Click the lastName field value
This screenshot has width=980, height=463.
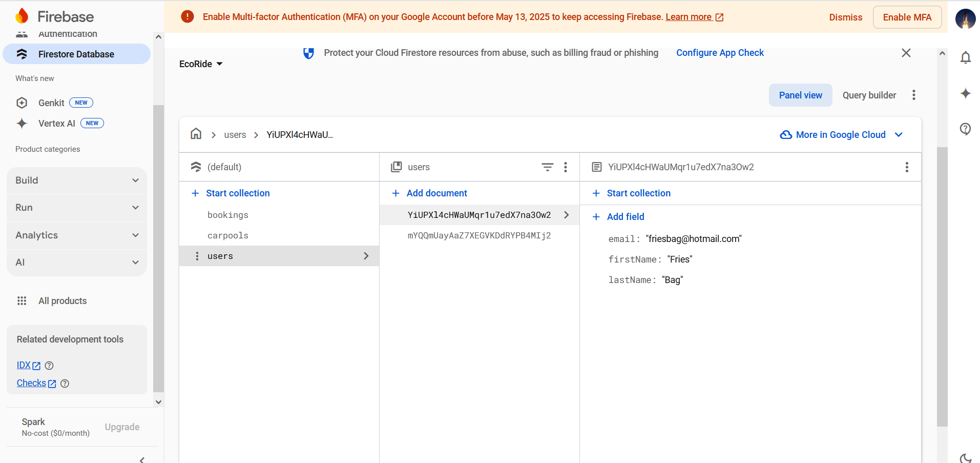point(673,280)
